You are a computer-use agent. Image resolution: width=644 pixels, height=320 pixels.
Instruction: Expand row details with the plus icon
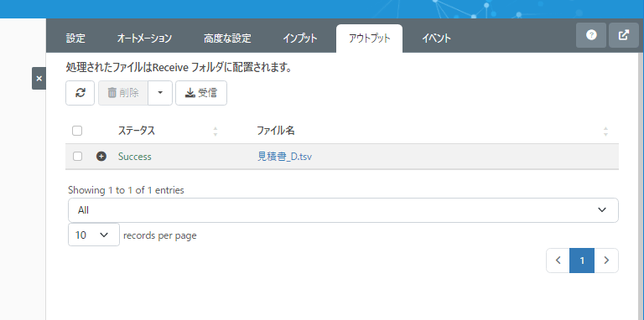[x=101, y=157]
